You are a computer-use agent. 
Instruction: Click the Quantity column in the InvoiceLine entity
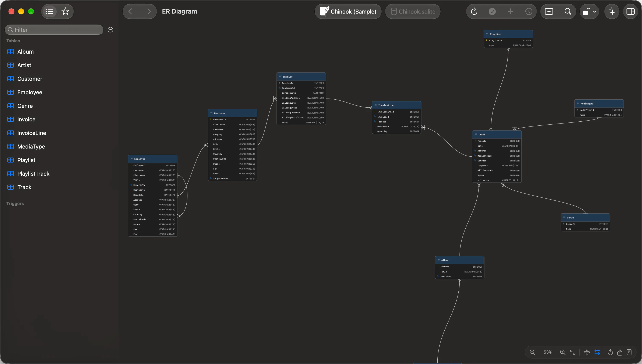click(x=396, y=132)
